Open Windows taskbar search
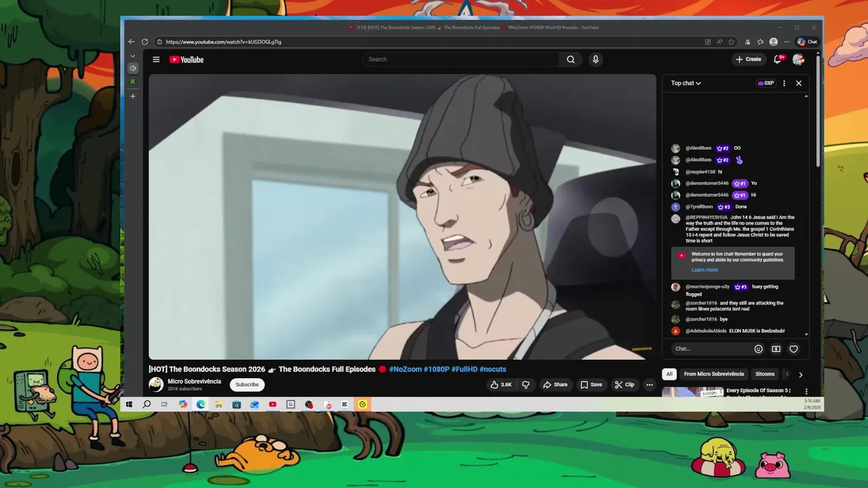Screen dimensions: 868x488 pyautogui.click(x=146, y=405)
